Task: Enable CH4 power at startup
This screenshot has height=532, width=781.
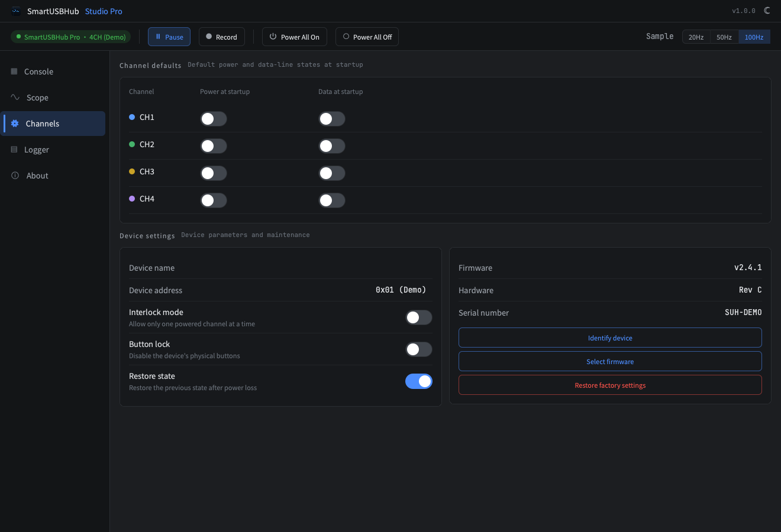Action: point(214,200)
